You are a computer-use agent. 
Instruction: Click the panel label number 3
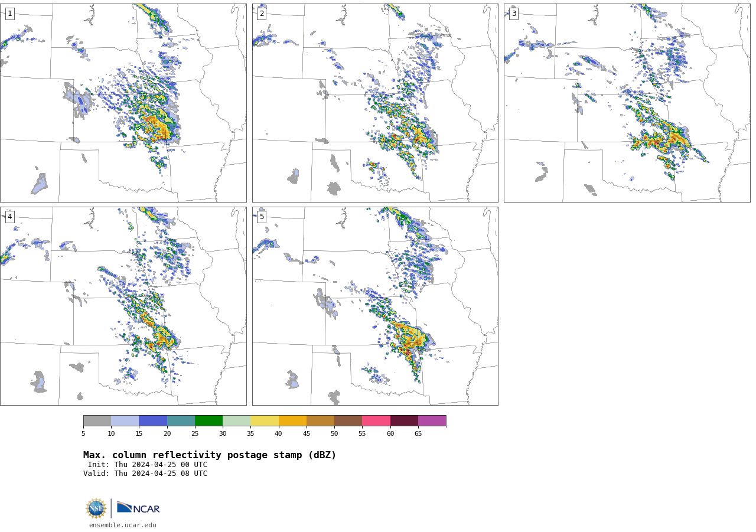tap(513, 14)
